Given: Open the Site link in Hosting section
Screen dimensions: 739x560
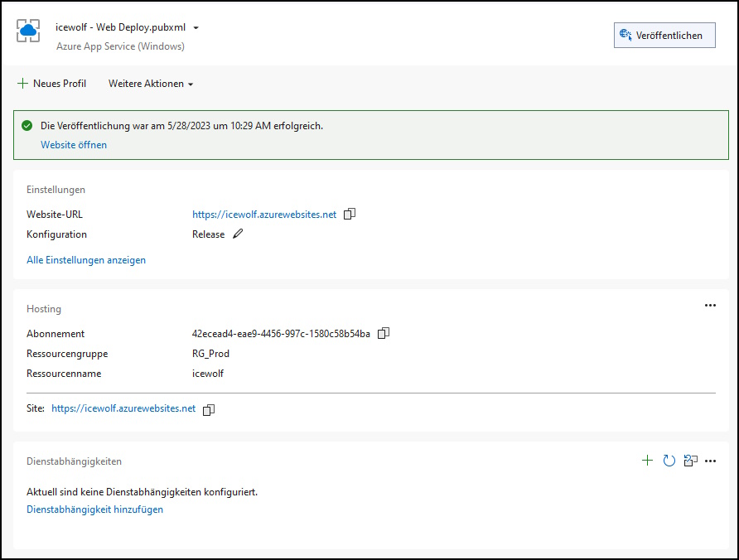Looking at the screenshot, I should point(123,408).
